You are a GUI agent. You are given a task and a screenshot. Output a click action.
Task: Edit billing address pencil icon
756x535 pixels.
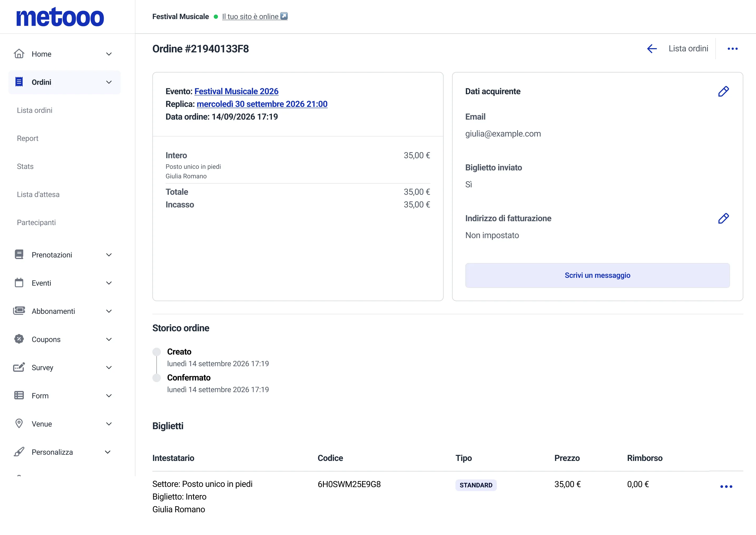(723, 218)
